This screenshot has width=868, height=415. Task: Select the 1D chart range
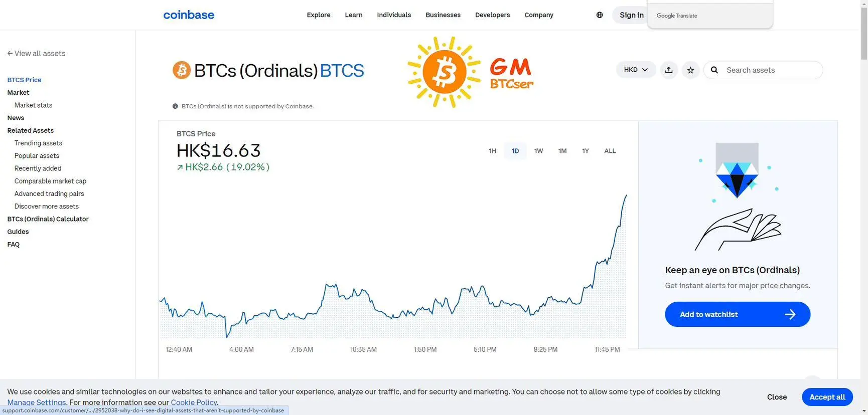click(515, 151)
